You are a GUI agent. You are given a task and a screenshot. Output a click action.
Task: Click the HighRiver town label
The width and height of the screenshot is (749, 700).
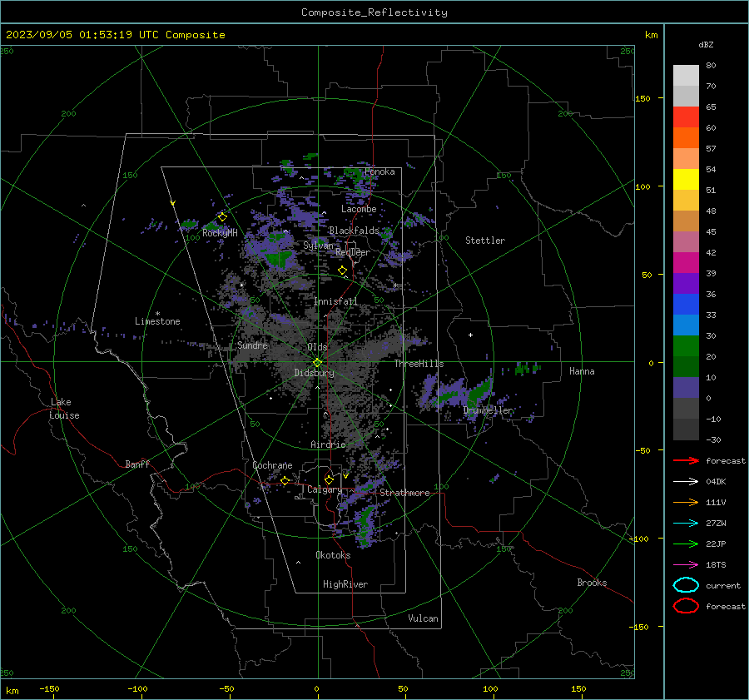tap(345, 584)
